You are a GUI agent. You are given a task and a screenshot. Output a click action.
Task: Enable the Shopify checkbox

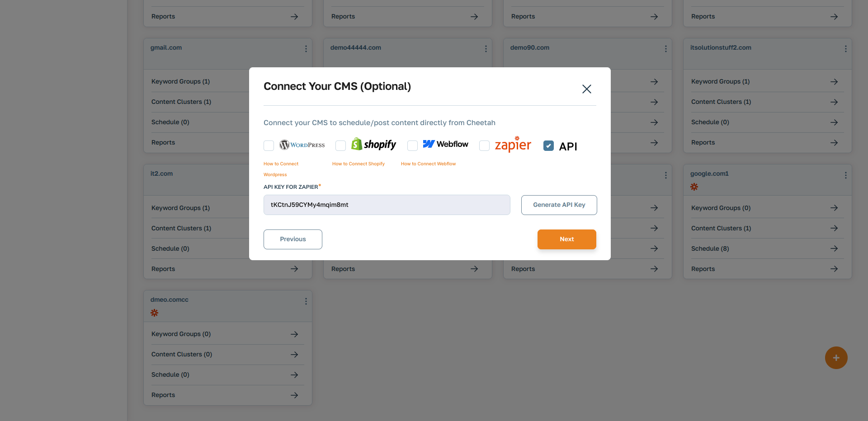pyautogui.click(x=340, y=145)
